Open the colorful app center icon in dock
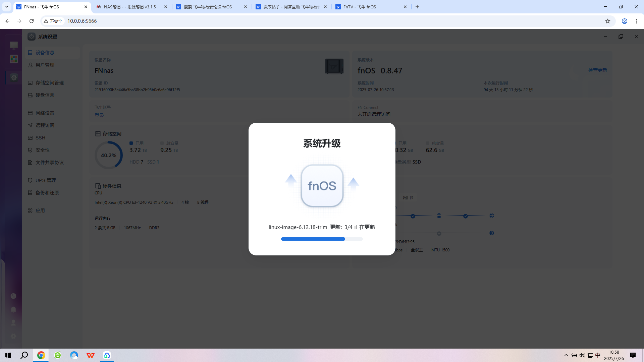The width and height of the screenshot is (644, 362). pyautogui.click(x=14, y=59)
